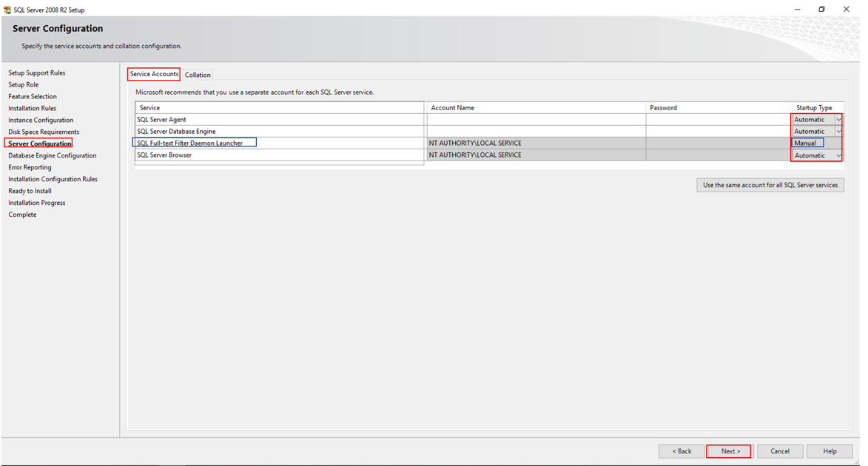Open SQL Server Browser startup type dropdown
The image size is (868, 466).
(x=838, y=155)
